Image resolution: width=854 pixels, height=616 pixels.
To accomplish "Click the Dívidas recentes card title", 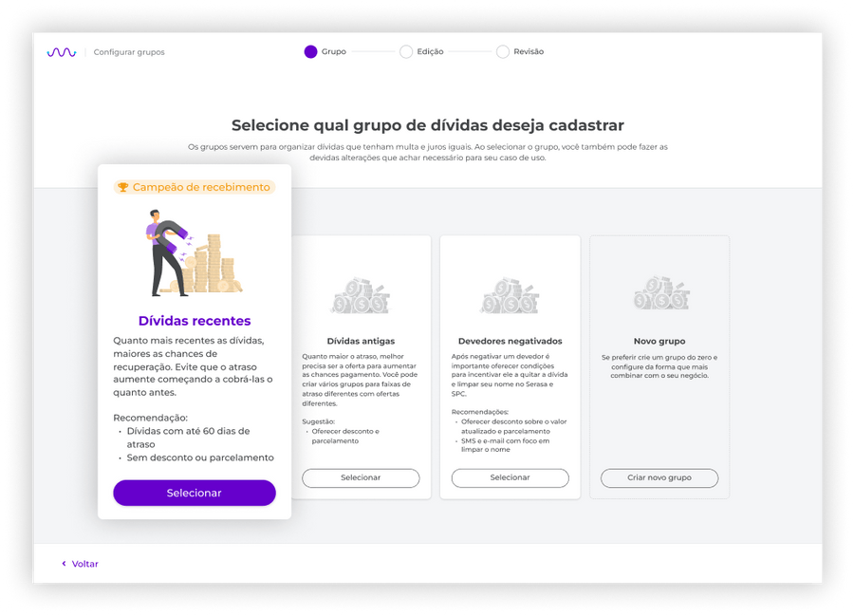I will (x=195, y=321).
